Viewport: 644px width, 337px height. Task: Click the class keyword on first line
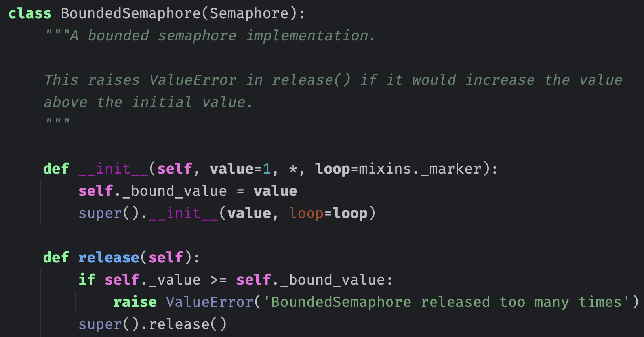(x=30, y=13)
